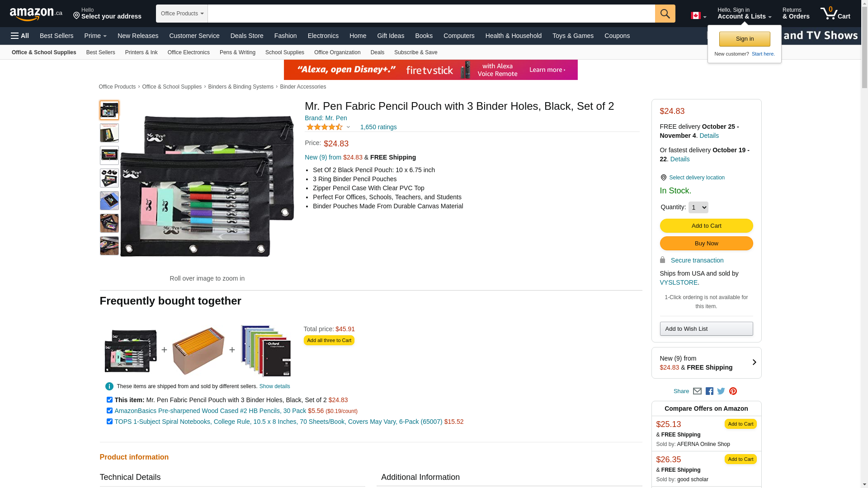868x488 pixels.
Task: Select Pens & Writing subcategory
Action: tap(237, 52)
